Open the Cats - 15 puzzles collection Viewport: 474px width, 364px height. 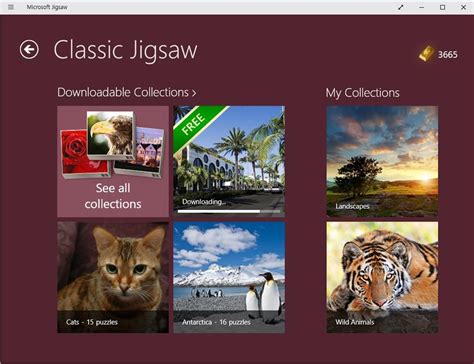point(113,277)
